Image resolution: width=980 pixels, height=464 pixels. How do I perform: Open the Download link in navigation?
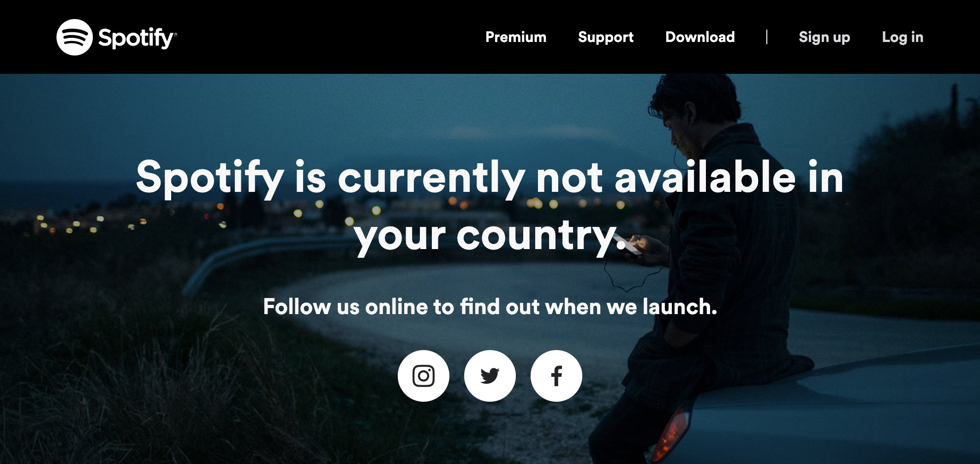(700, 37)
